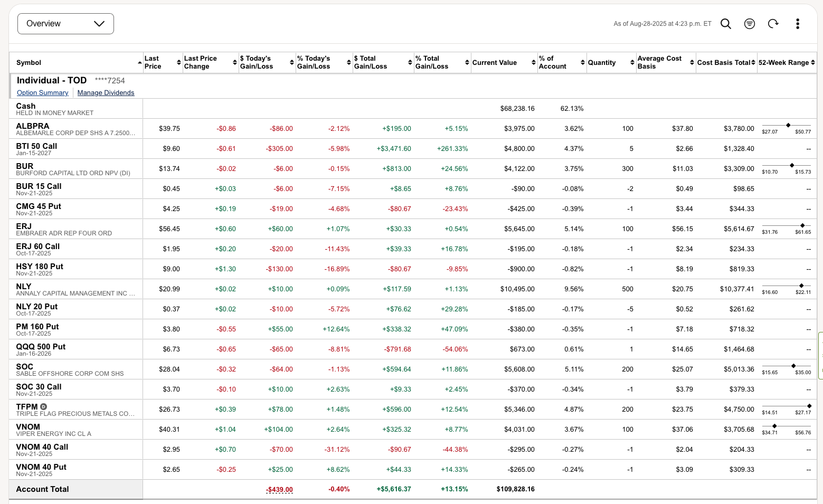This screenshot has width=823, height=504.
Task: Open the three-dot more options menu
Action: coord(798,24)
